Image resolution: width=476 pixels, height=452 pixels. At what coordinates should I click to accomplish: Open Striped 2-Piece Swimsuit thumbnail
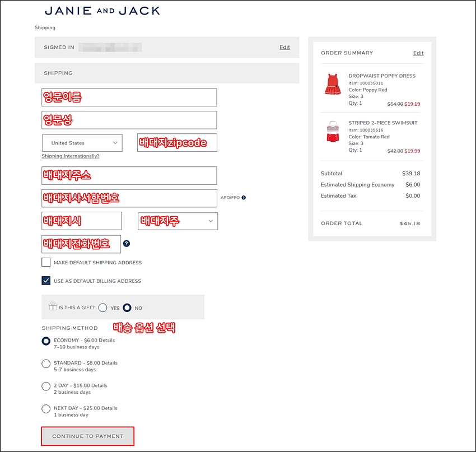[x=333, y=131]
